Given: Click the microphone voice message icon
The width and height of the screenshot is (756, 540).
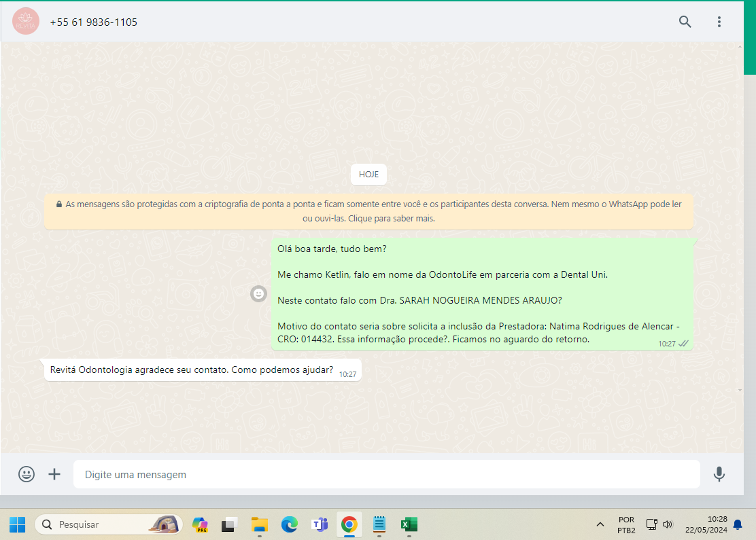Looking at the screenshot, I should click(x=719, y=474).
